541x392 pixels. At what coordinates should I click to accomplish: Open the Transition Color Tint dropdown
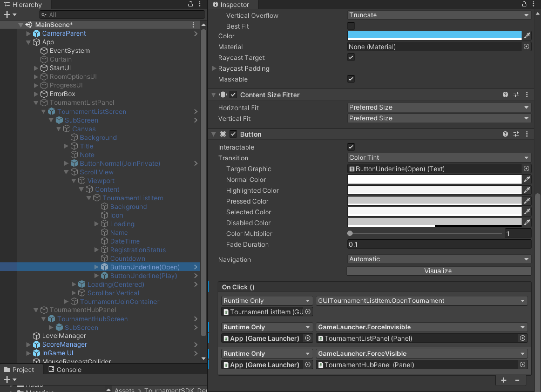(439, 158)
